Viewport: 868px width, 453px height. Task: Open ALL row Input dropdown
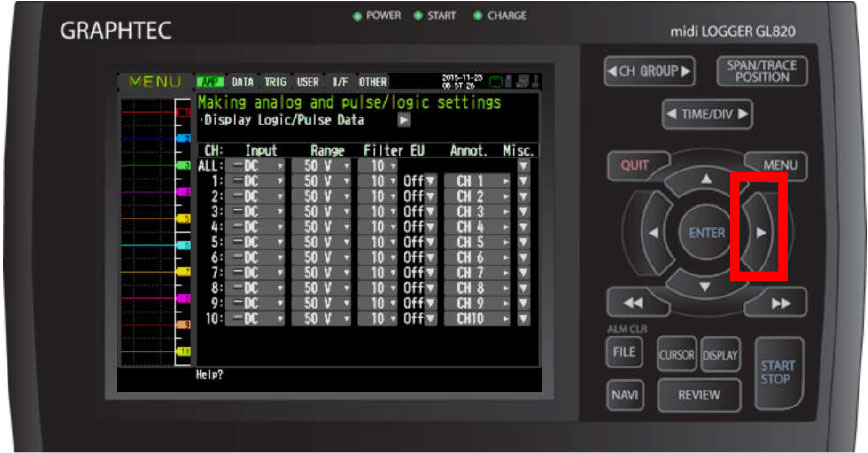click(x=257, y=166)
